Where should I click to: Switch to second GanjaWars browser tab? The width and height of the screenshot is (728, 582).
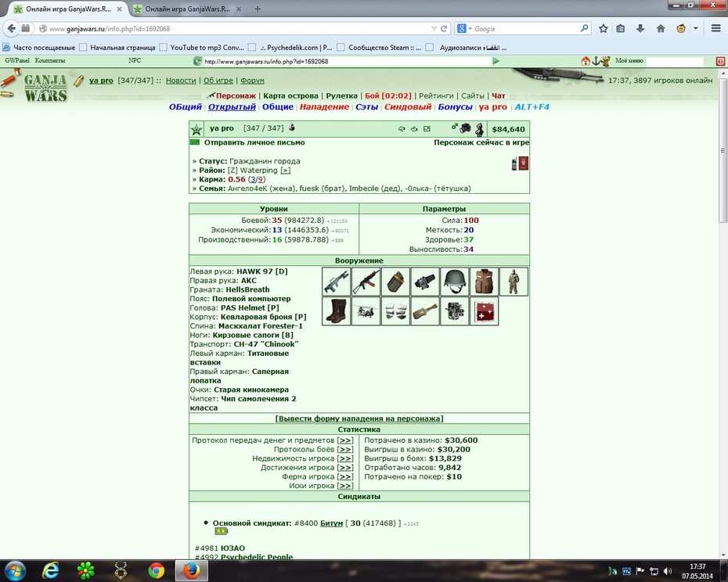point(186,9)
